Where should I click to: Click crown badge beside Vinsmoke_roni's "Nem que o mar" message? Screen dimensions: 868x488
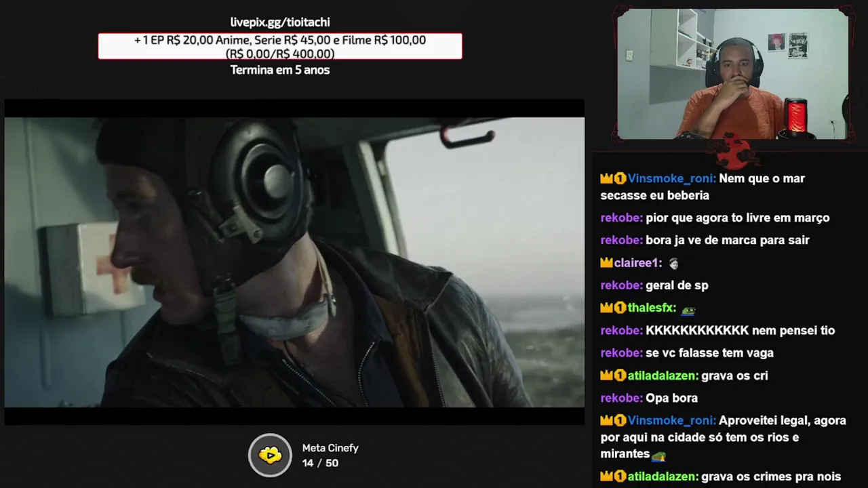tap(606, 179)
